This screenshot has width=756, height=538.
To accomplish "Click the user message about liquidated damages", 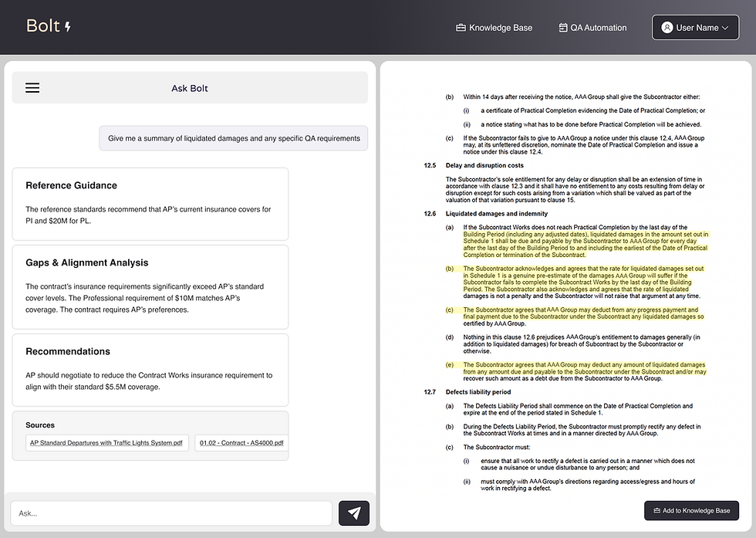I will point(234,138).
